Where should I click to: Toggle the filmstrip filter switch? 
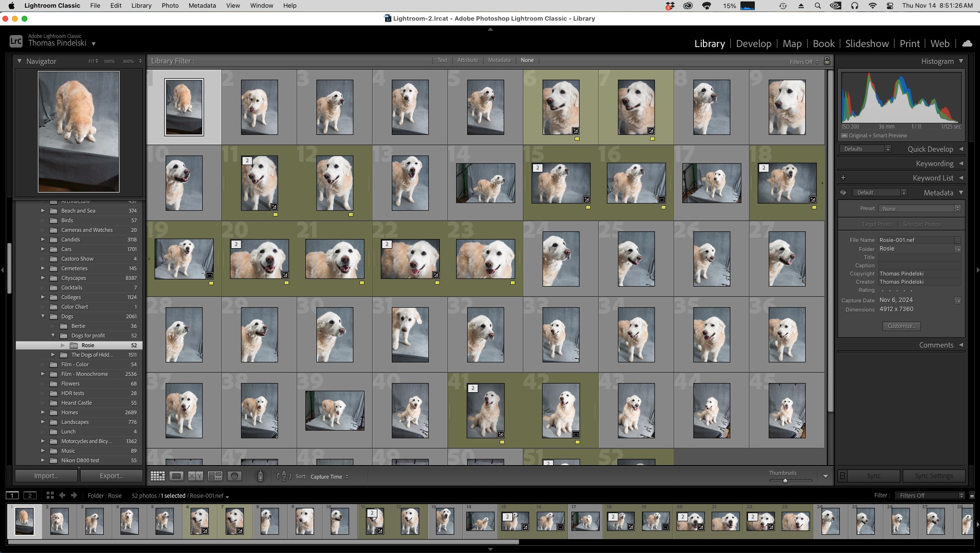point(972,495)
